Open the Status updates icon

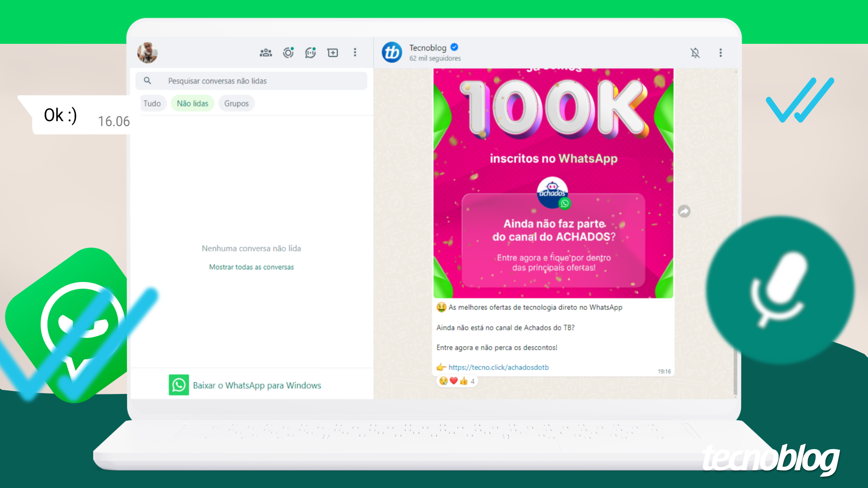tap(288, 53)
